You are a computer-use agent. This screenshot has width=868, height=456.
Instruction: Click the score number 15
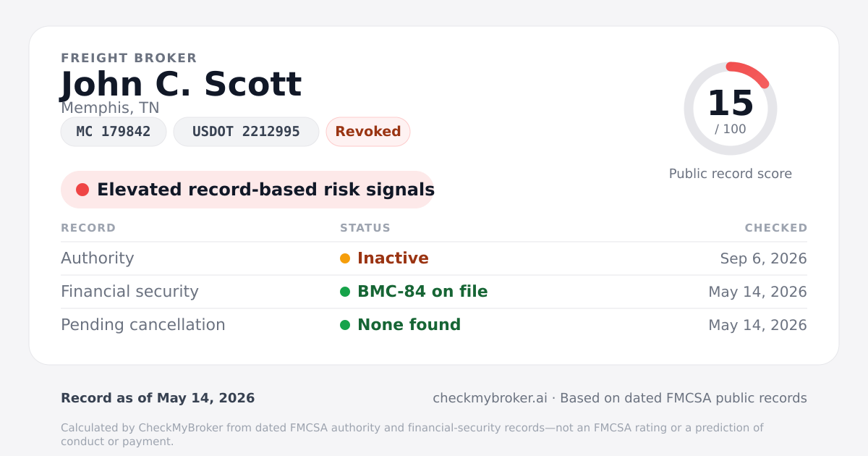[731, 104]
